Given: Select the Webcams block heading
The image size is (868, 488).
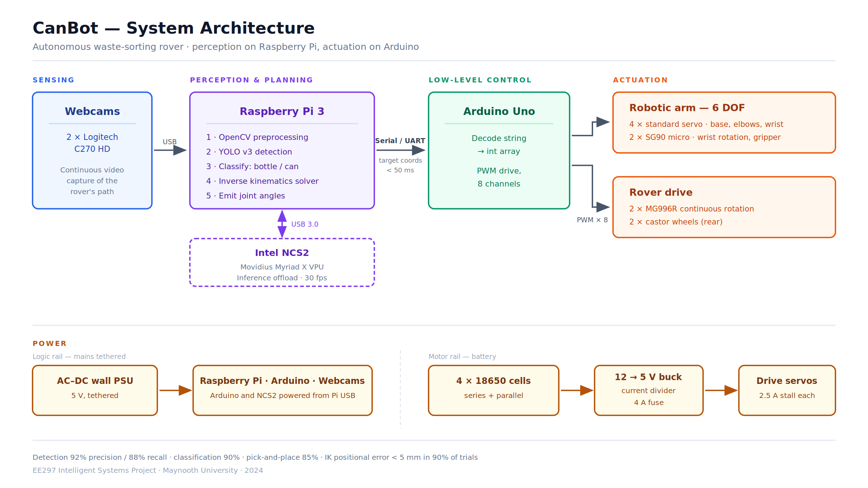Looking at the screenshot, I should point(92,111).
